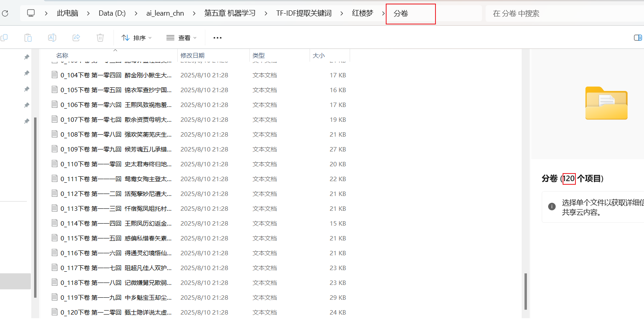Click the info icon in details pane
644x325 pixels.
552,207
